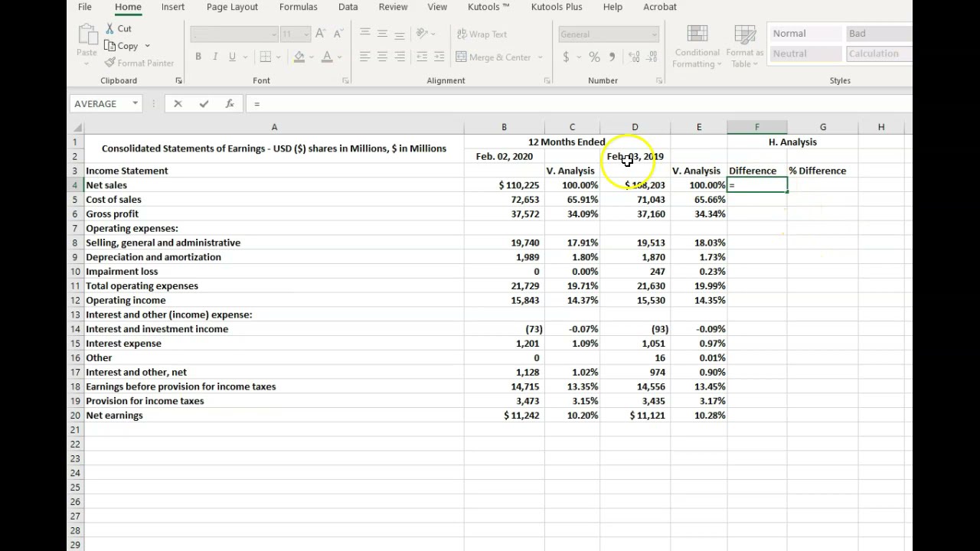The height and width of the screenshot is (551, 980).
Task: Click the Cut scissors icon
Action: pyautogui.click(x=110, y=28)
